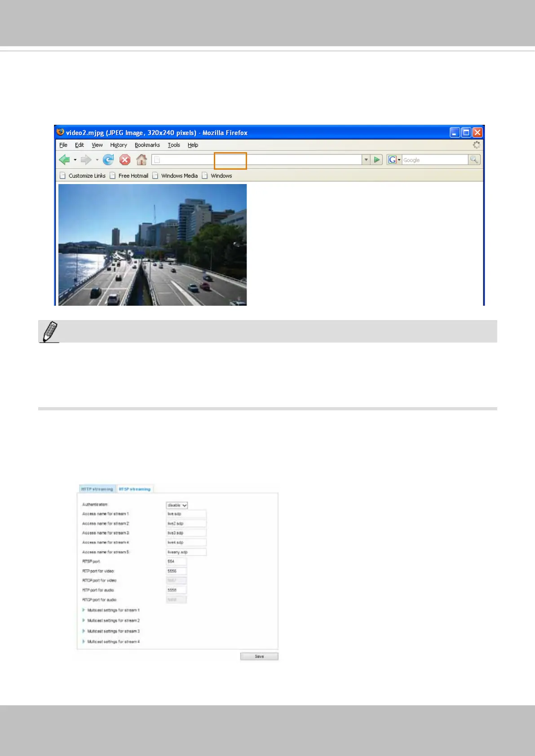Click the stream 5 access name field

(x=186, y=552)
